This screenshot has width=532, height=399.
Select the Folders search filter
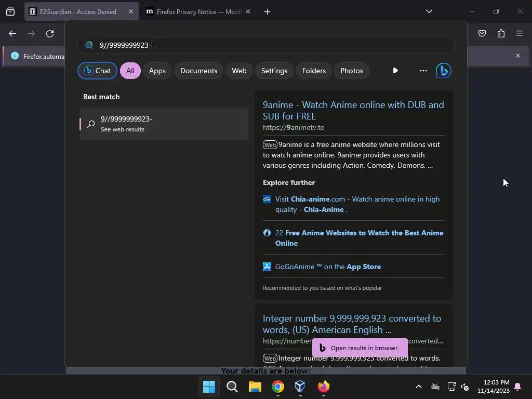(314, 71)
